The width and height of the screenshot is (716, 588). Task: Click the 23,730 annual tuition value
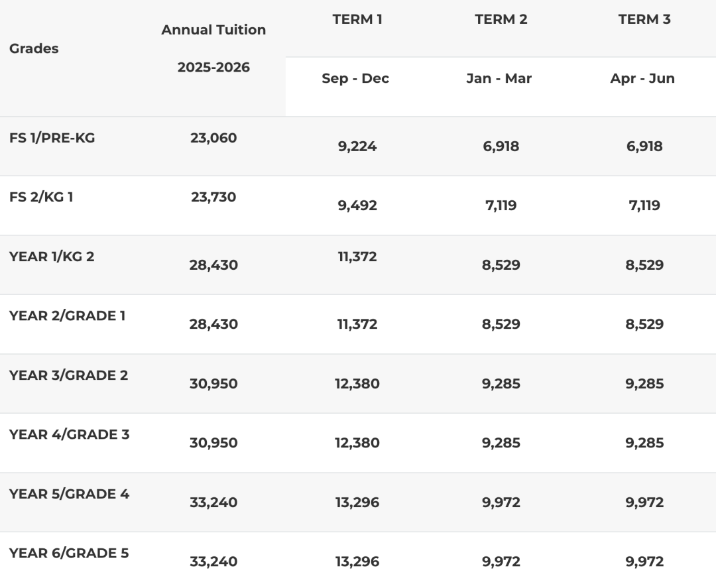(x=213, y=197)
